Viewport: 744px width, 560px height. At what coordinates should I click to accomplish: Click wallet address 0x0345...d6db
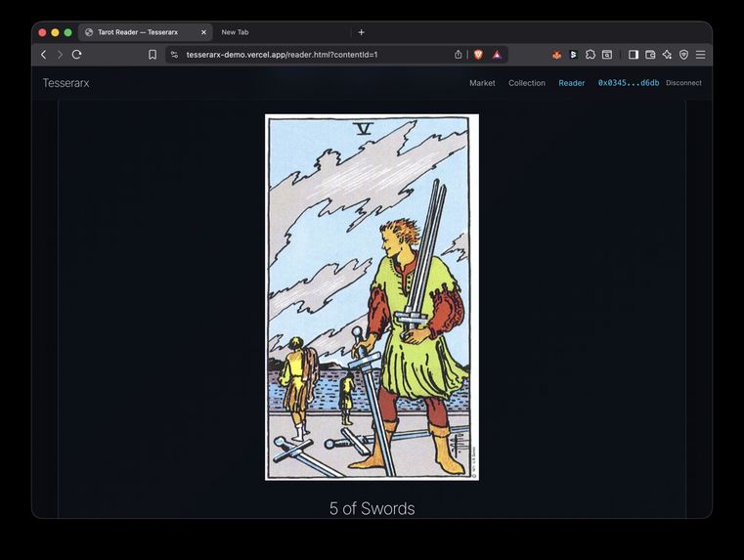629,83
